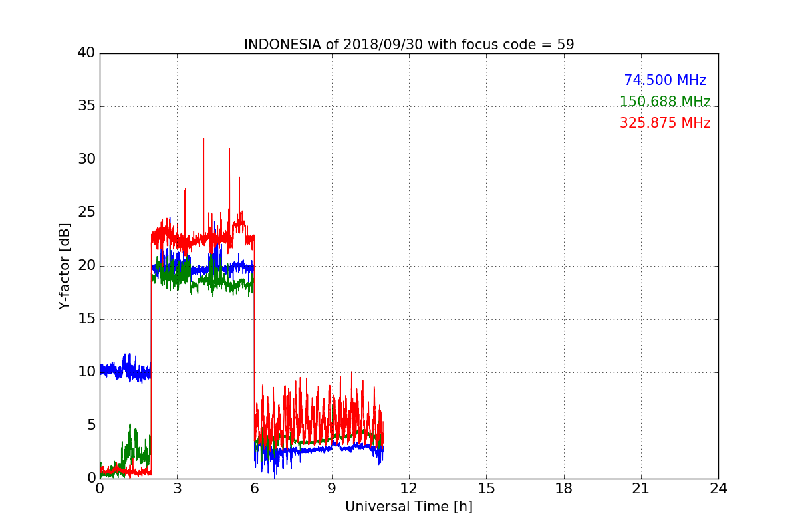The image size is (798, 532).
Task: Click y-axis tick label 35
Action: (x=86, y=106)
